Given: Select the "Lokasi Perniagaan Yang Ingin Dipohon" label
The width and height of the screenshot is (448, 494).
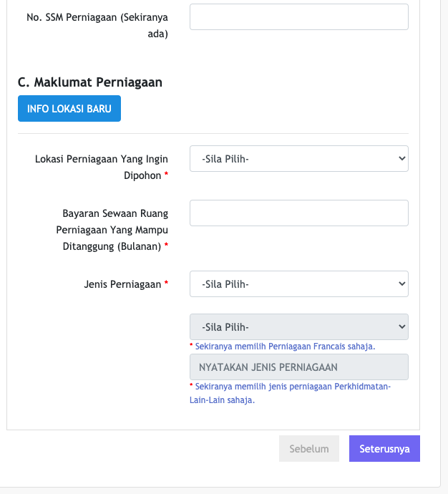Looking at the screenshot, I should tap(102, 166).
